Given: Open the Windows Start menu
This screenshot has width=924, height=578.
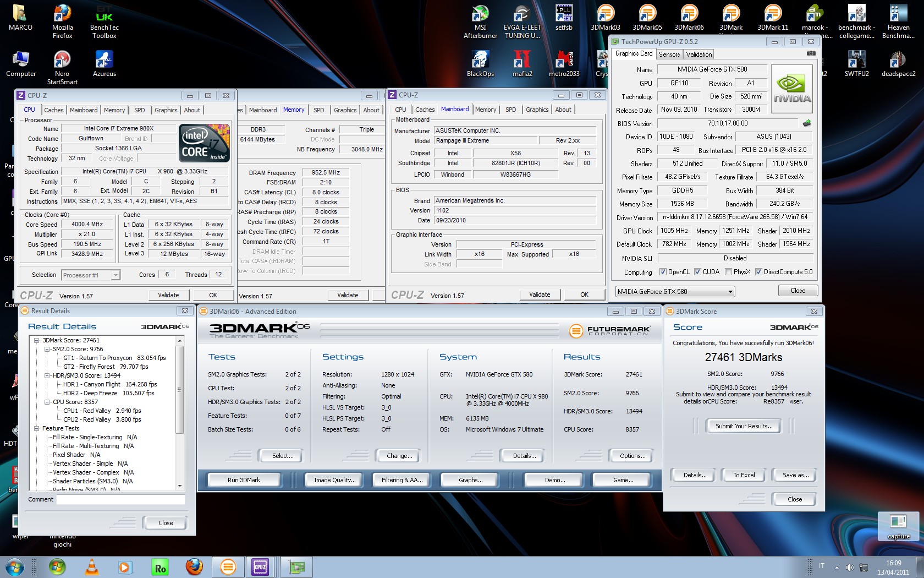Looking at the screenshot, I should point(15,567).
